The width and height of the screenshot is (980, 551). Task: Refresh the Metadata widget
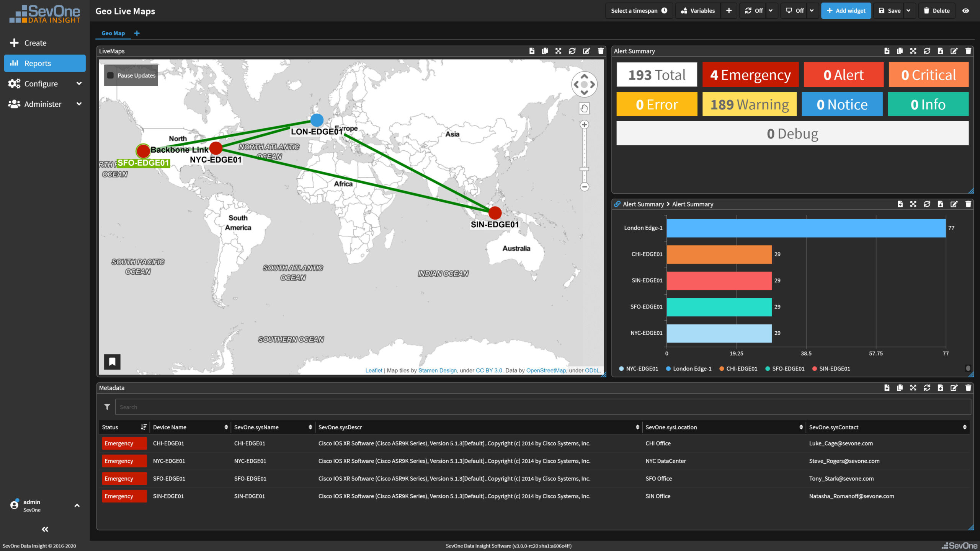[x=927, y=388]
